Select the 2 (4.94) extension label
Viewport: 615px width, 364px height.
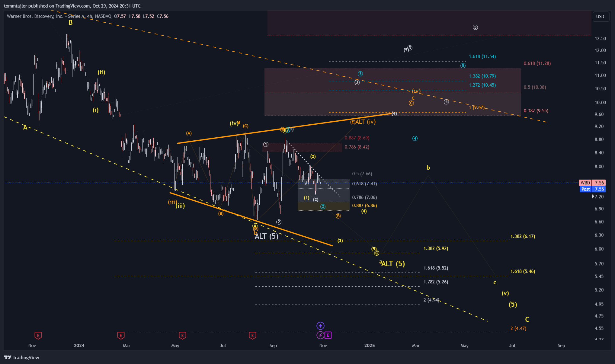click(x=431, y=300)
